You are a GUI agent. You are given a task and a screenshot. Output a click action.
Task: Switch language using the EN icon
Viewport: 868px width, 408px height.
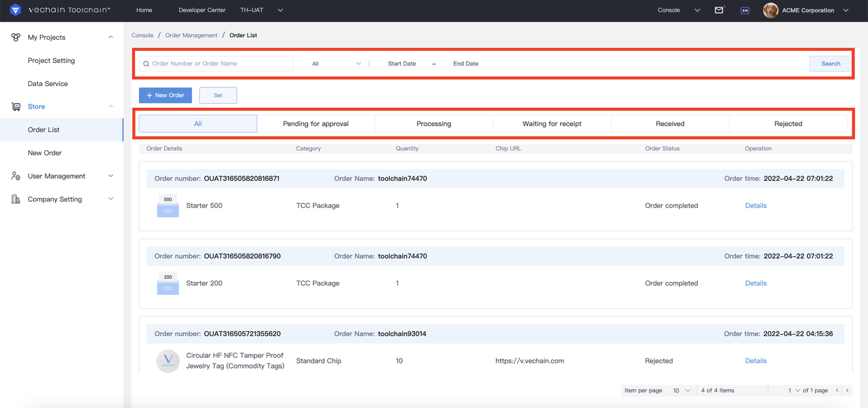coord(745,10)
